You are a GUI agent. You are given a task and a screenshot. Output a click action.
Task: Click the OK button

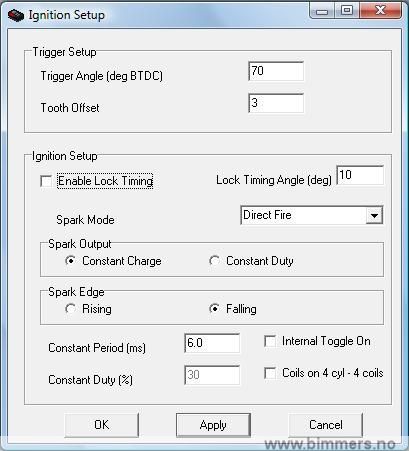tap(102, 425)
